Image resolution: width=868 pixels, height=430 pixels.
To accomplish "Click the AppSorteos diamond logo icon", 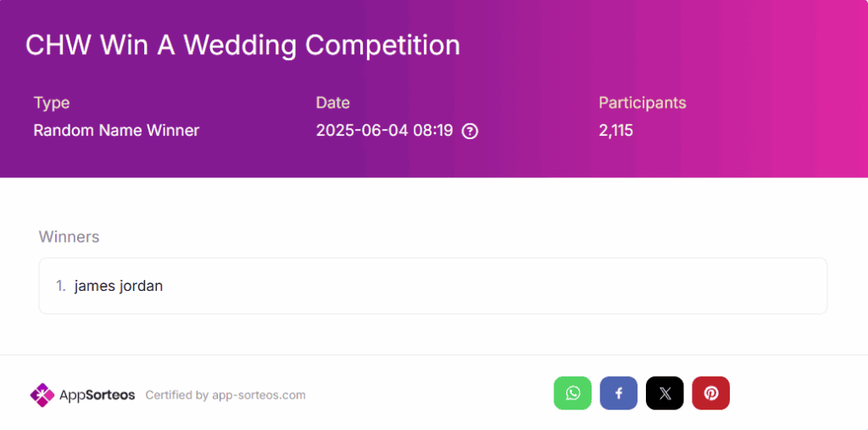I will (x=42, y=395).
